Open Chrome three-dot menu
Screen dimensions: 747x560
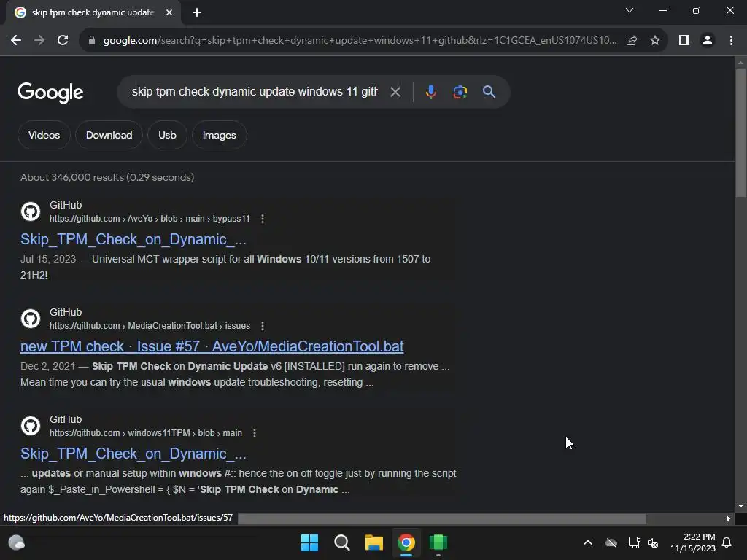point(731,41)
